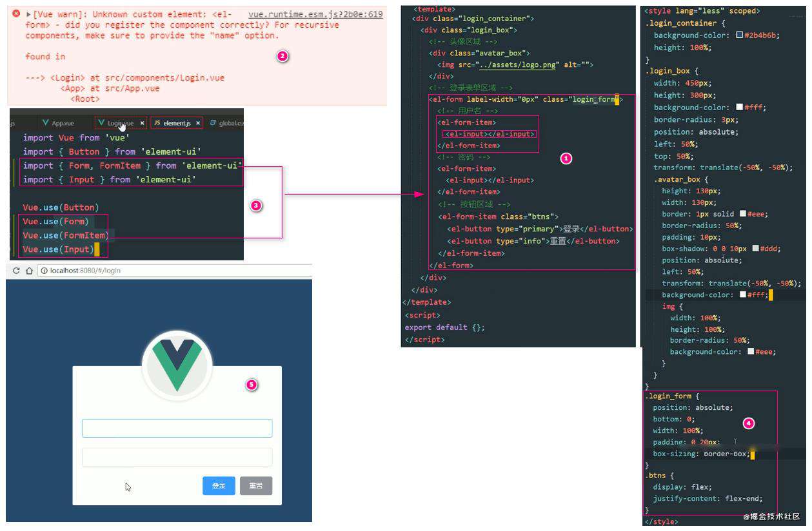Switch to the App.vue editor tab

[58, 123]
